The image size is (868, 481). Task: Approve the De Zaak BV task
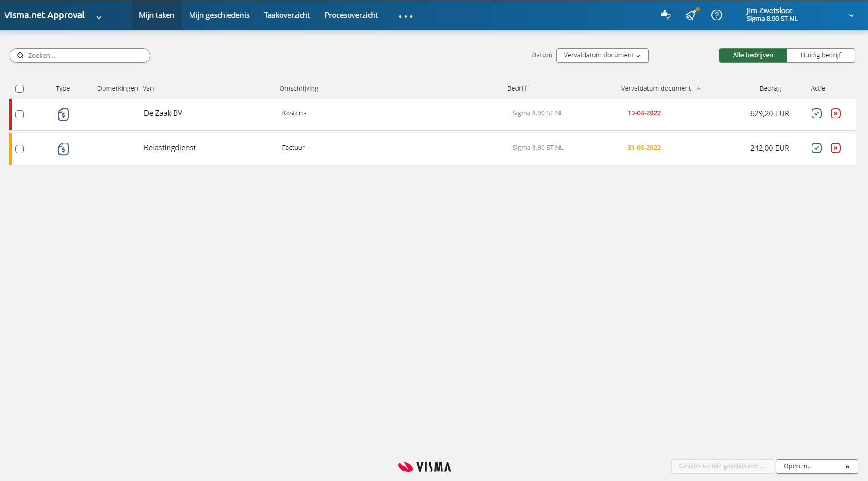pyautogui.click(x=816, y=113)
